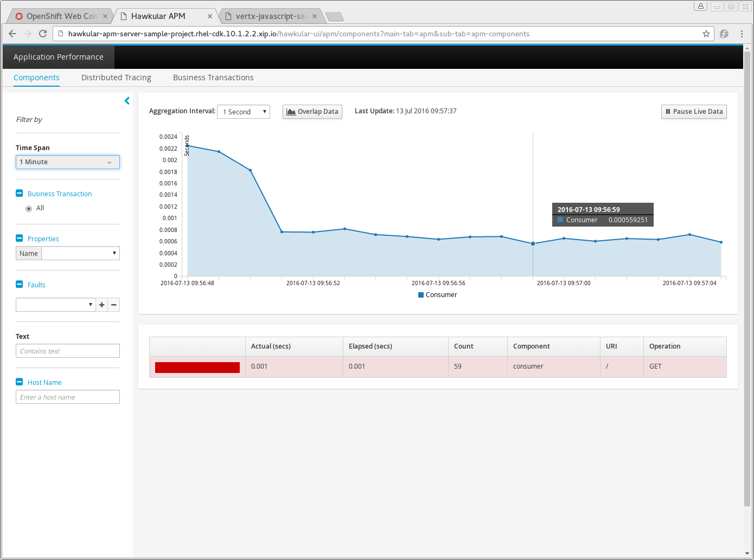Click the browser forward arrow
The image size is (754, 560).
point(28,34)
